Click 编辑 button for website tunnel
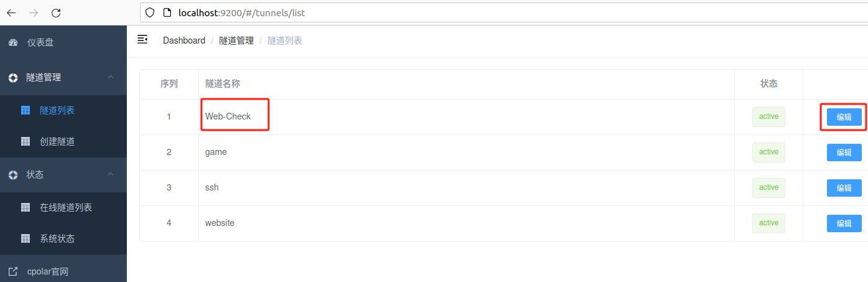 point(844,223)
